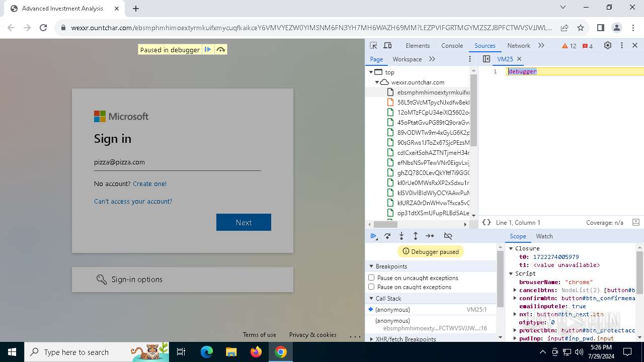Open the Network panel

519,46
